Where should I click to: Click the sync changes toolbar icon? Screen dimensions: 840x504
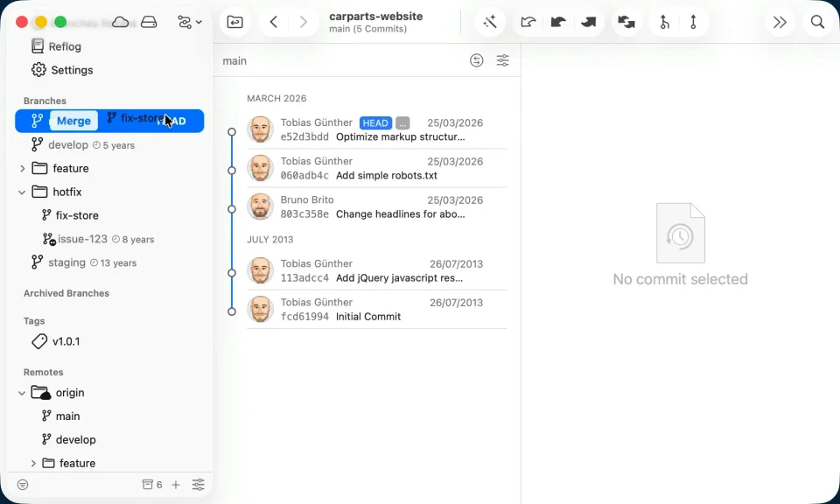click(626, 22)
